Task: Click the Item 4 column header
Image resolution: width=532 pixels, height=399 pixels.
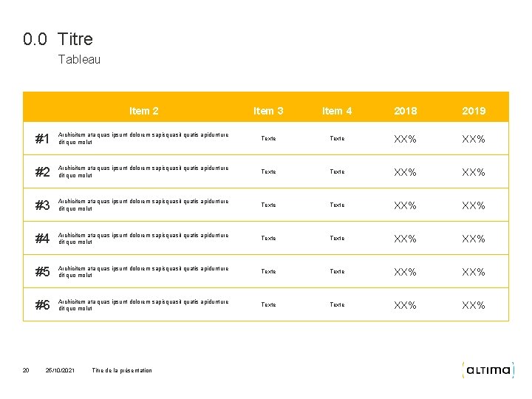Action: pyautogui.click(x=337, y=111)
